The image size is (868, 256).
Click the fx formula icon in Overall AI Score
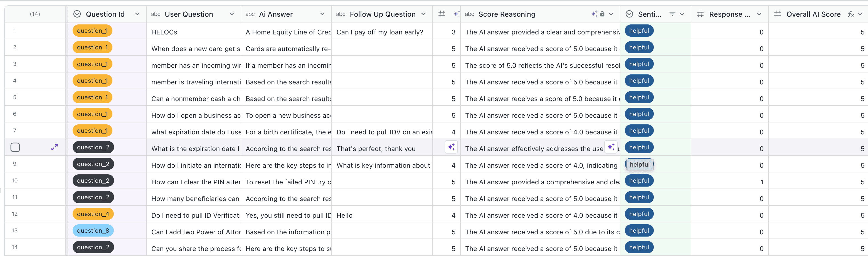(x=850, y=14)
